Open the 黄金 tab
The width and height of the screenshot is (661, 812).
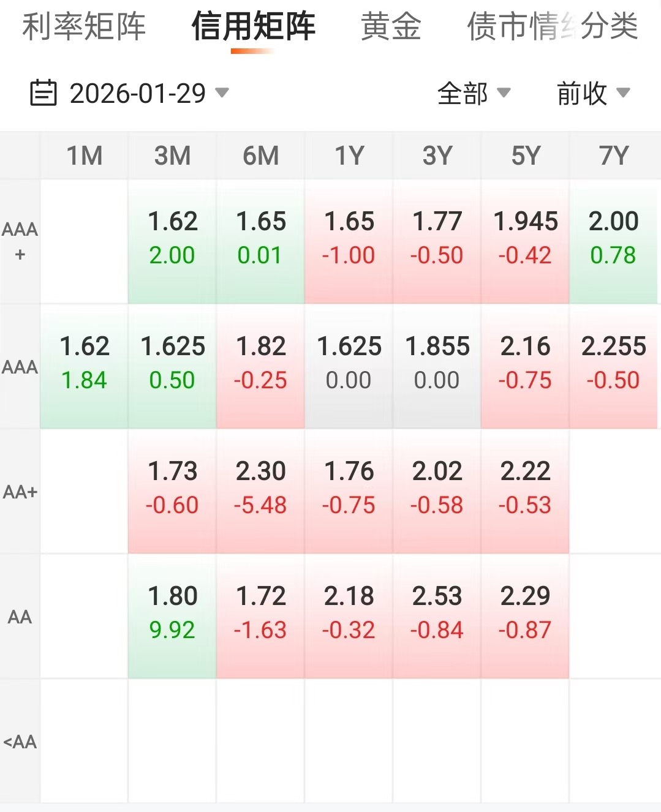(391, 27)
